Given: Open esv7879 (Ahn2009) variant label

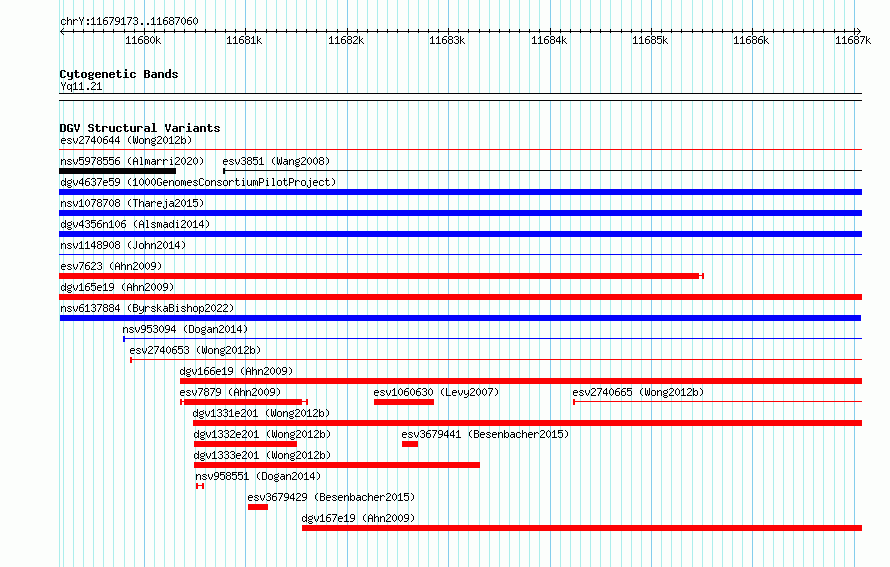Looking at the screenshot, I should pyautogui.click(x=230, y=392).
